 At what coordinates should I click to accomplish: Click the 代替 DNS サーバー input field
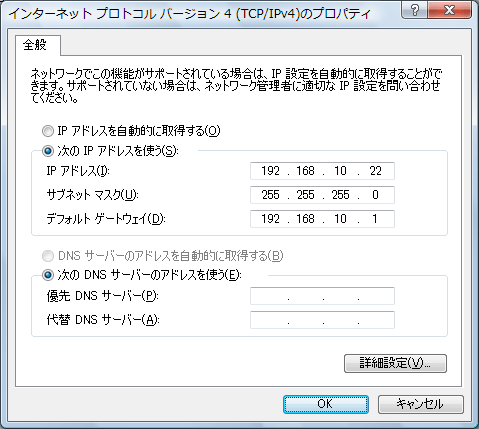coord(322,320)
